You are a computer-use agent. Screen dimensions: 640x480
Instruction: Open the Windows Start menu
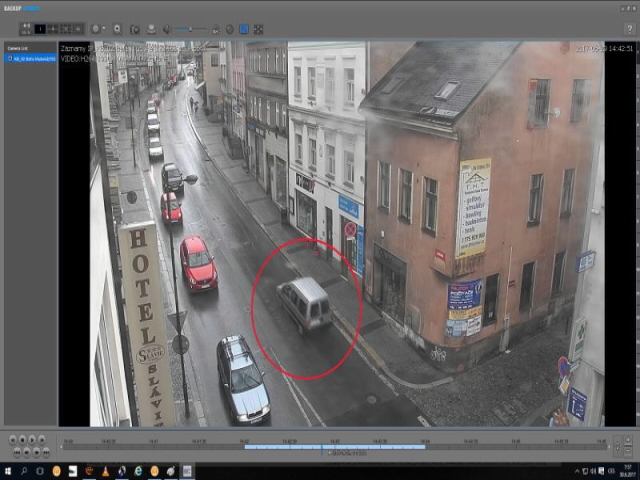(8, 470)
